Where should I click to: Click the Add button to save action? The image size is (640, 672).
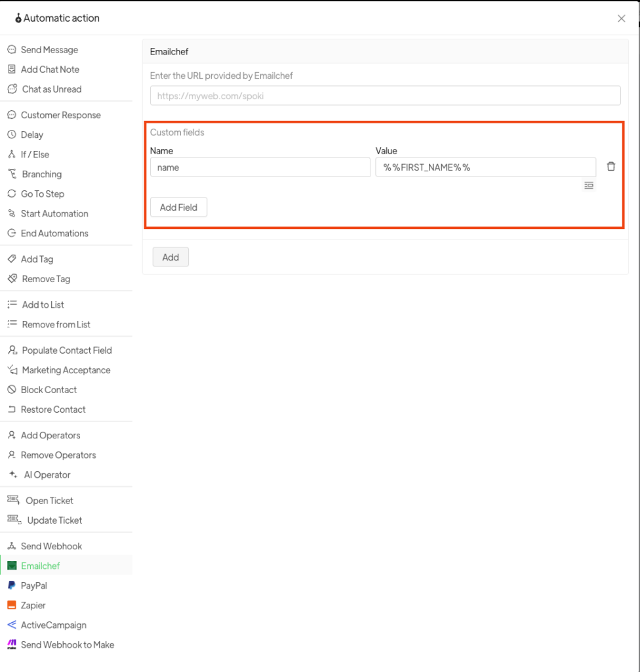pyautogui.click(x=170, y=257)
